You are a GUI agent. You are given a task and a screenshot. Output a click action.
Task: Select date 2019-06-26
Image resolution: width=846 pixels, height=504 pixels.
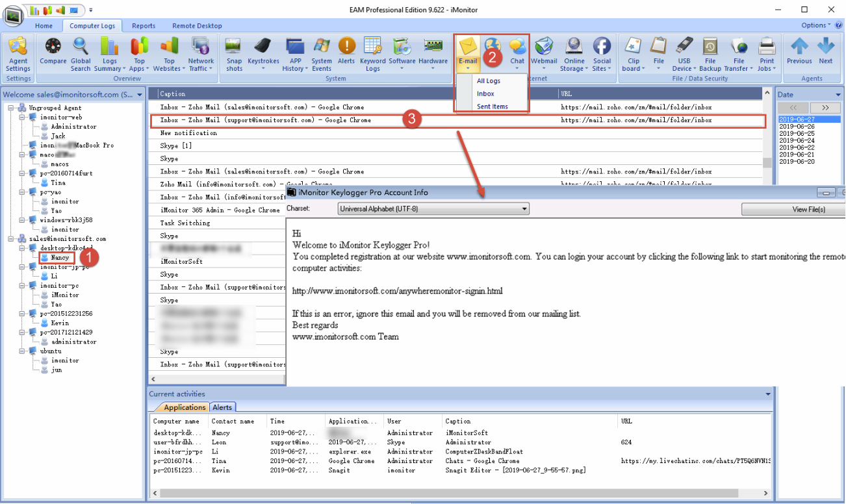coord(797,127)
